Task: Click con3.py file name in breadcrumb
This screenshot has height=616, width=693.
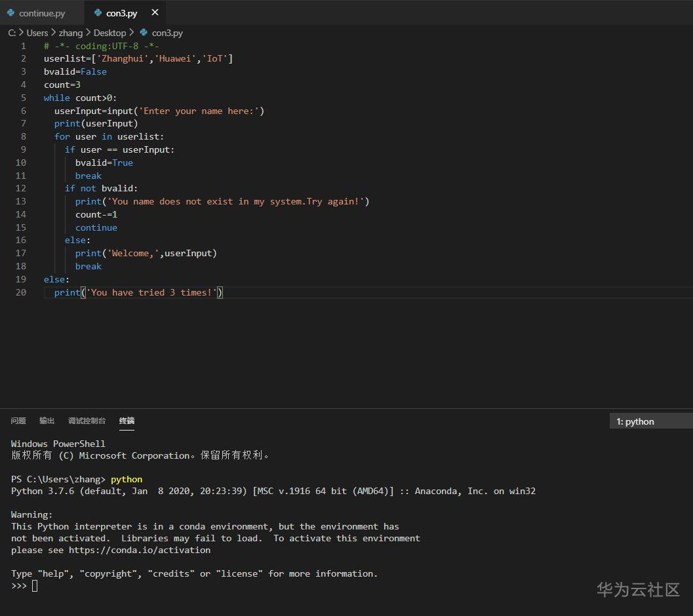Action: pyautogui.click(x=167, y=33)
